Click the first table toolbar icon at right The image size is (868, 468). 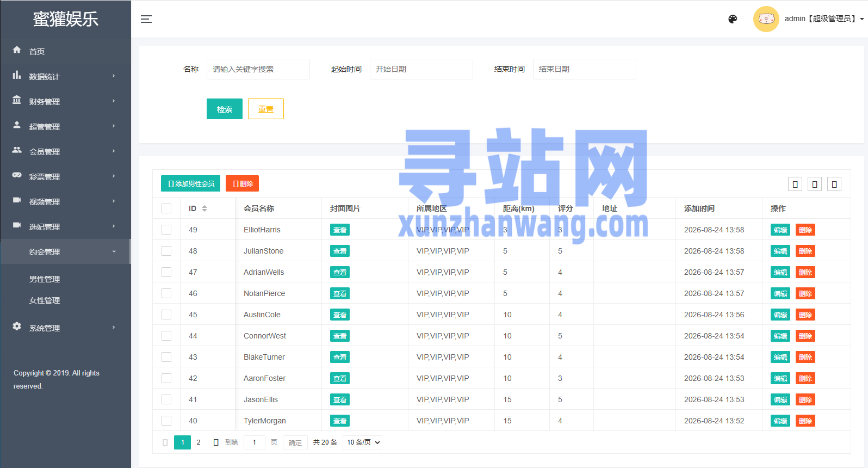point(795,184)
